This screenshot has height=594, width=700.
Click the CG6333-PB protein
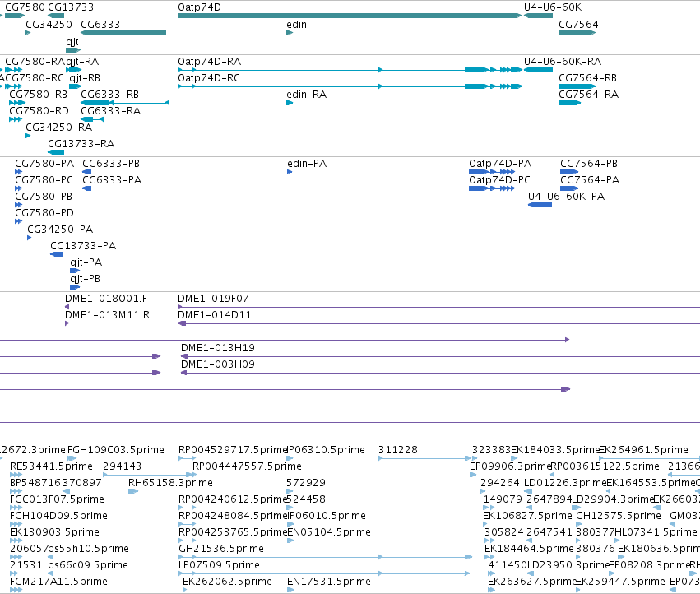pyautogui.click(x=87, y=172)
